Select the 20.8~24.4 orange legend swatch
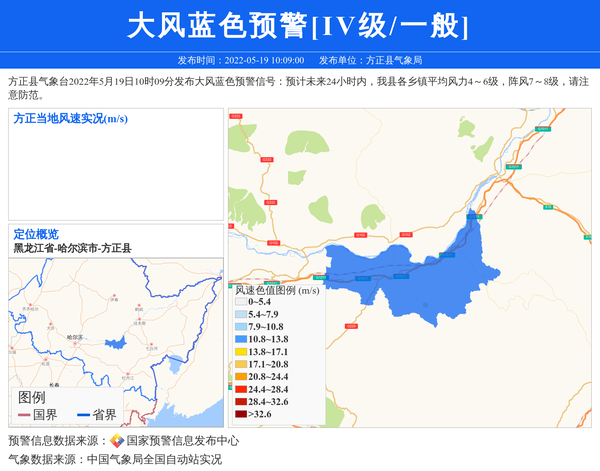Image resolution: width=600 pixels, height=471 pixels. (x=240, y=377)
